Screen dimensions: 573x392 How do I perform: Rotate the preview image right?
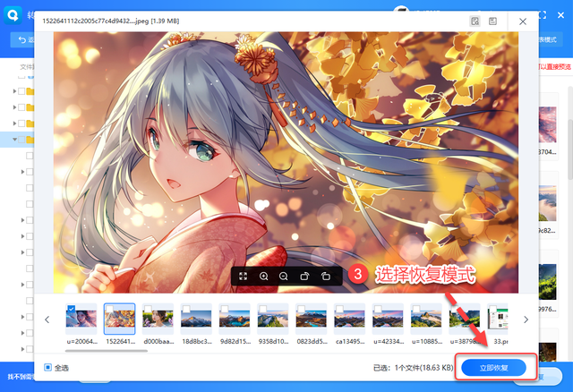pos(326,277)
